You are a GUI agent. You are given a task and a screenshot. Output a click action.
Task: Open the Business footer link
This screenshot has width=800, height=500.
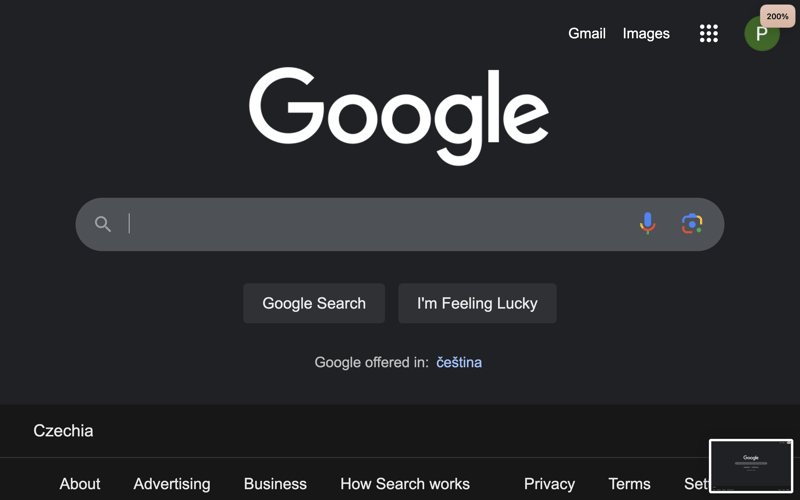(275, 484)
